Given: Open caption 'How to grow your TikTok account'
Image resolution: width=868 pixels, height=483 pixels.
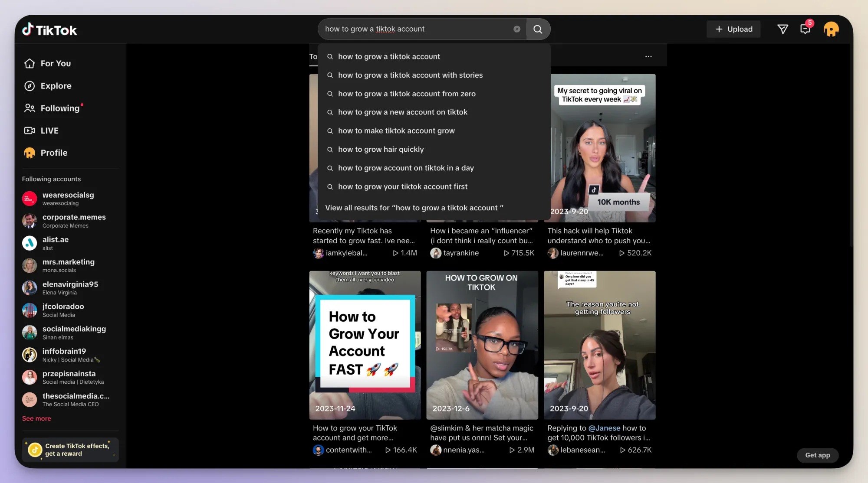Looking at the screenshot, I should click(355, 433).
